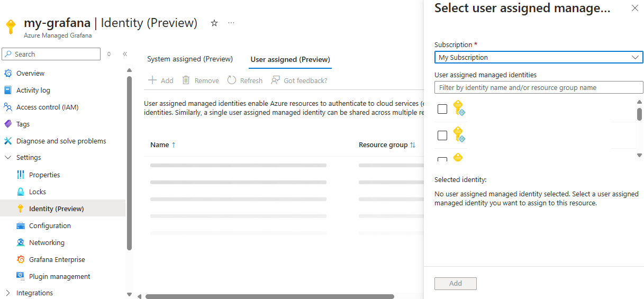Open the Subscription dropdown
Viewport: 644px width, 299px height.
[538, 57]
